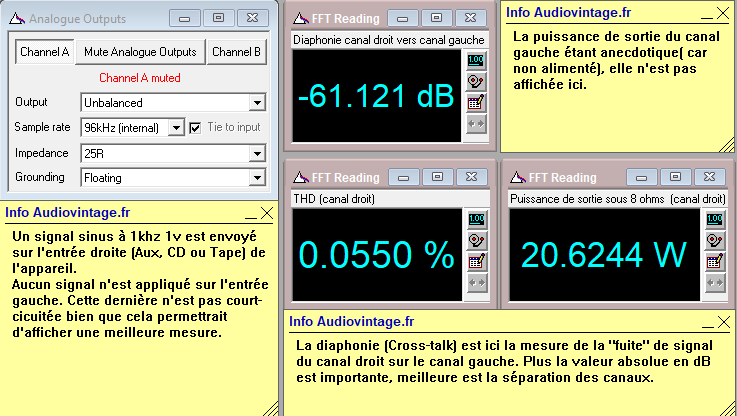Open alarm bell settings in THD reading window

pyautogui.click(x=477, y=241)
